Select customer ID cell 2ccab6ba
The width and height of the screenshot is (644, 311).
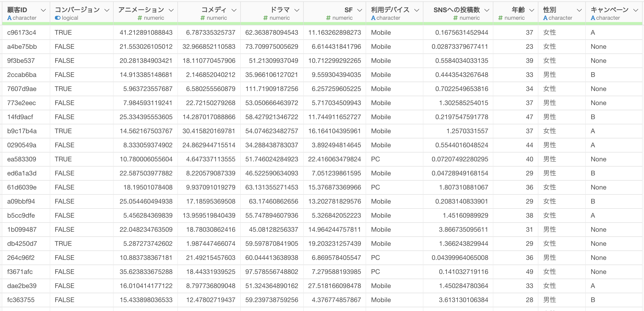click(22, 75)
